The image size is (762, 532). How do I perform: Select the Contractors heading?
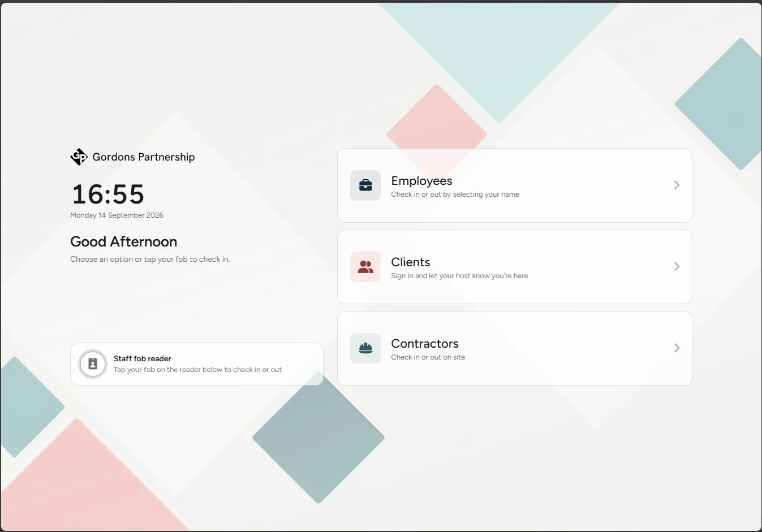pos(425,344)
